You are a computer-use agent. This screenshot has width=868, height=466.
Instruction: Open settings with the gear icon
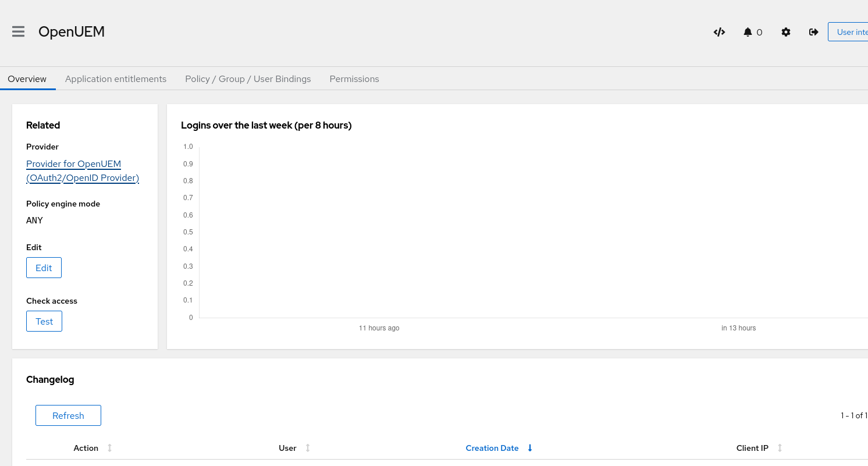coord(786,32)
